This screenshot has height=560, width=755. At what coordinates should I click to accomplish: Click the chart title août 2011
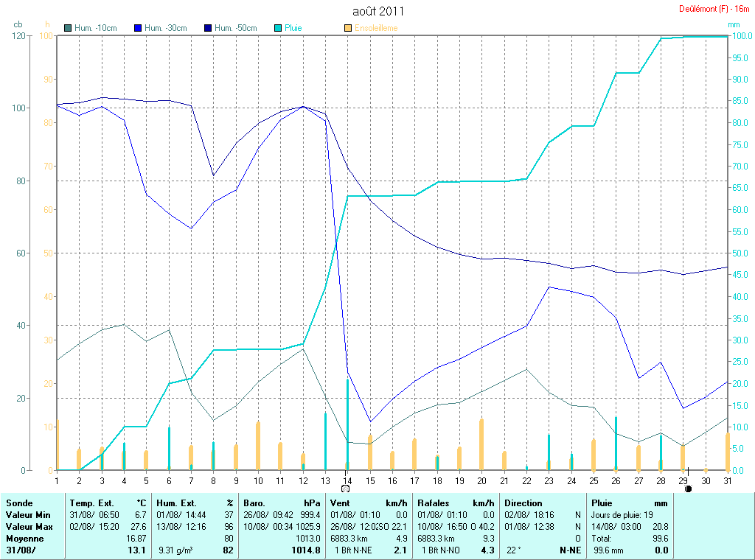click(377, 12)
